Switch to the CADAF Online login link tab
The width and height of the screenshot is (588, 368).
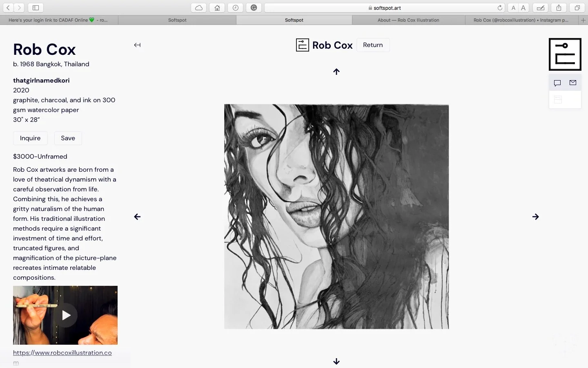tap(59, 20)
